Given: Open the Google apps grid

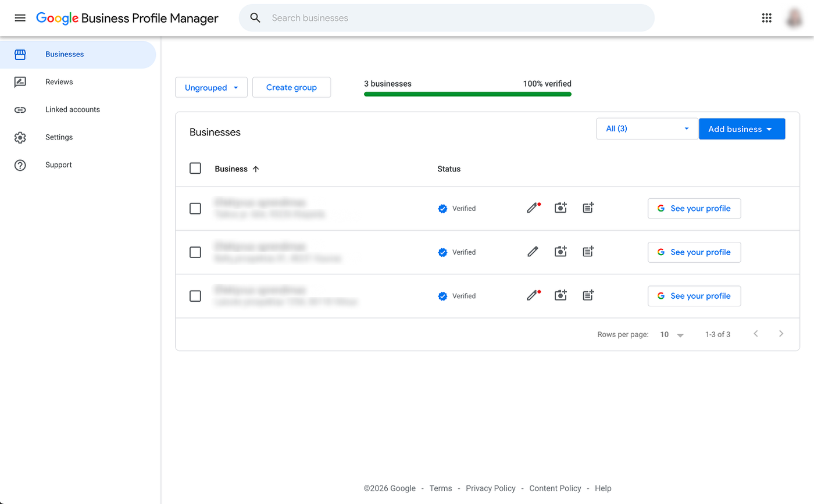Looking at the screenshot, I should [x=766, y=18].
